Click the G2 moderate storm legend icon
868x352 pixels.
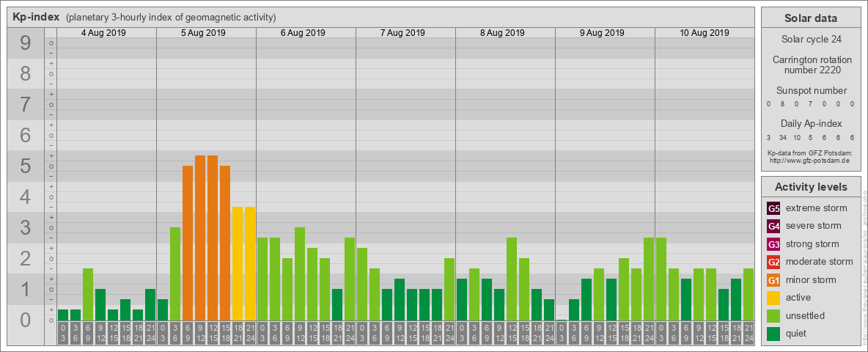[x=773, y=263]
